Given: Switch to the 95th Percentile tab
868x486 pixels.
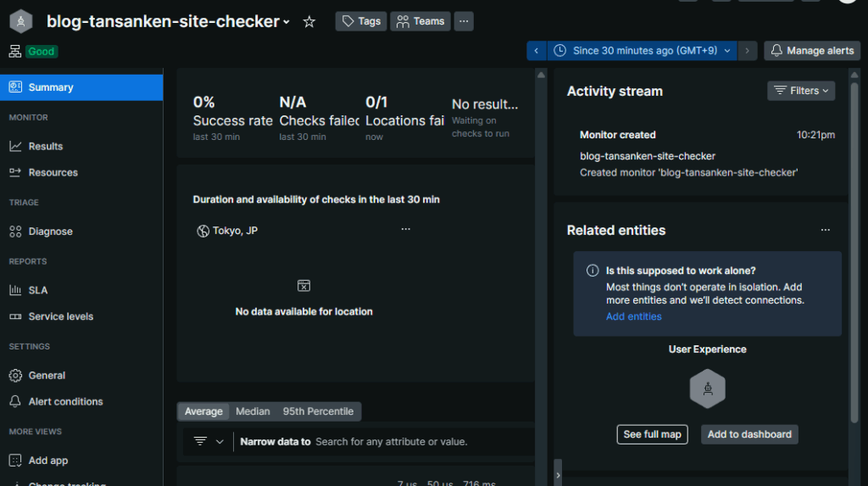Looking at the screenshot, I should (319, 411).
